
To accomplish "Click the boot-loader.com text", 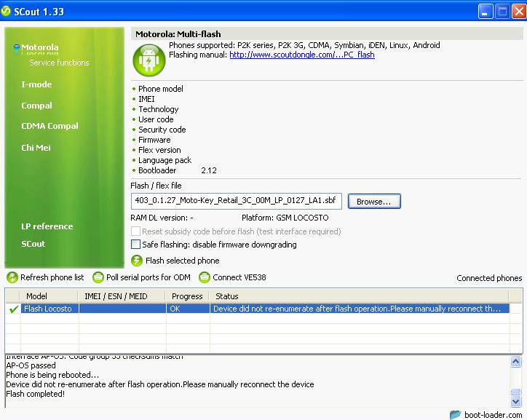I will pyautogui.click(x=493, y=415).
